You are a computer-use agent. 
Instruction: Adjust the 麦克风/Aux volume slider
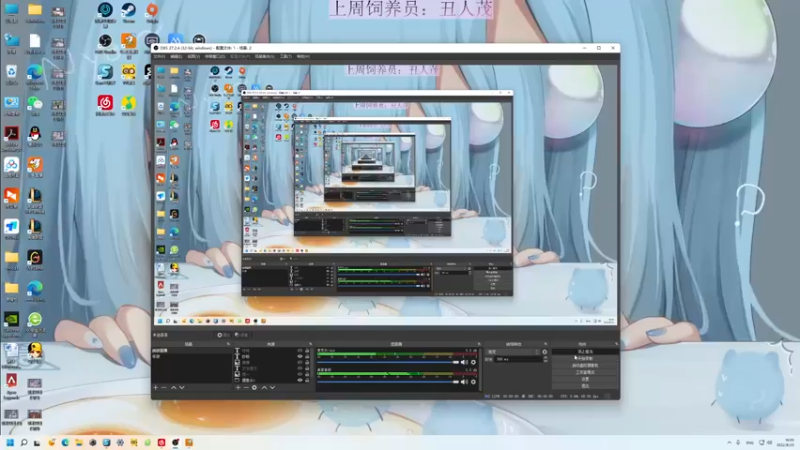coord(388,362)
